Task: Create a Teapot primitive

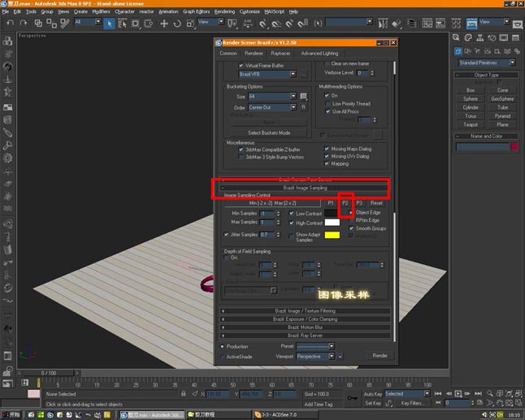Action: pos(471,124)
